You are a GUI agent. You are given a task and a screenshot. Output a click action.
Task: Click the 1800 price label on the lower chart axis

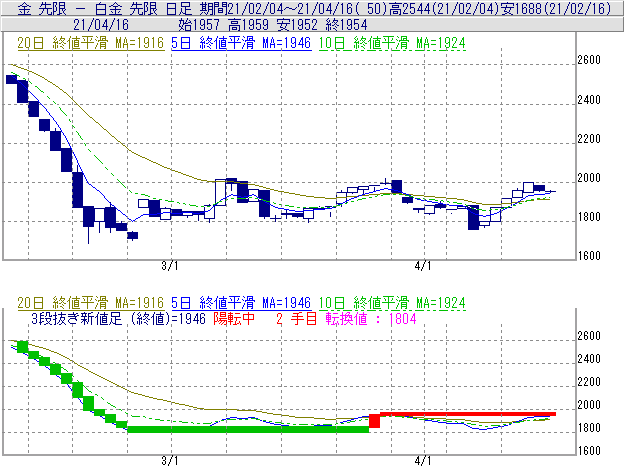pos(589,428)
